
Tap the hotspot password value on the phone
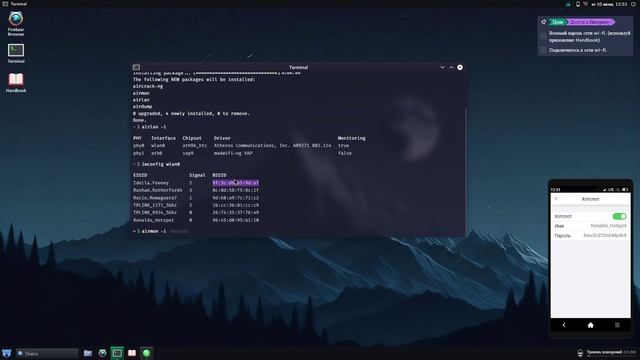(x=605, y=236)
